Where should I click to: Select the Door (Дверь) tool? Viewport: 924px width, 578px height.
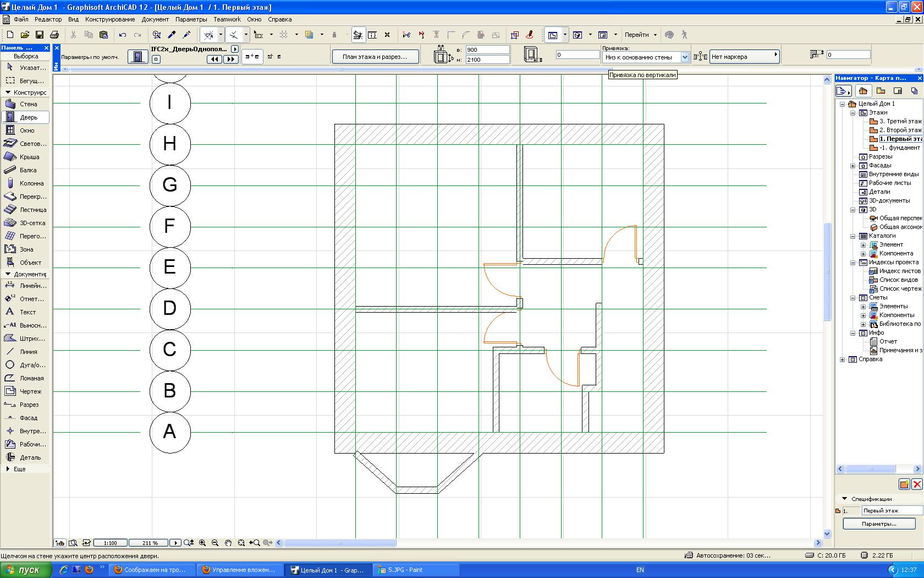click(25, 117)
